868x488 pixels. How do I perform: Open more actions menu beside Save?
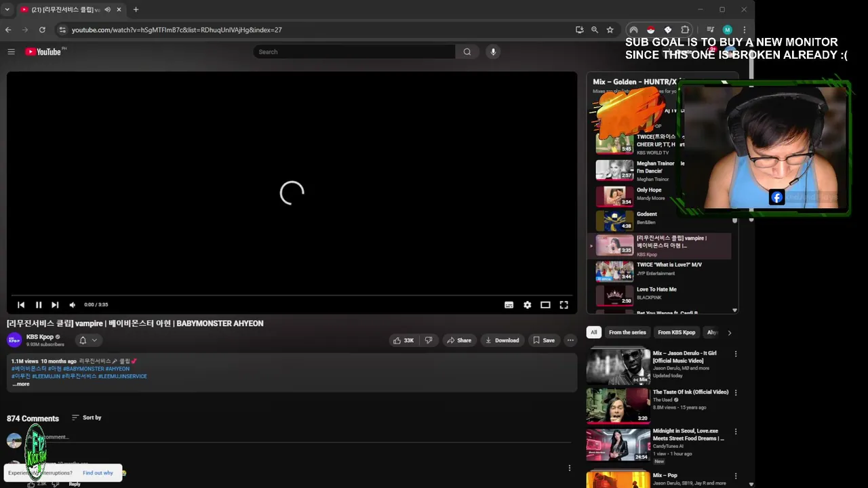tap(570, 340)
